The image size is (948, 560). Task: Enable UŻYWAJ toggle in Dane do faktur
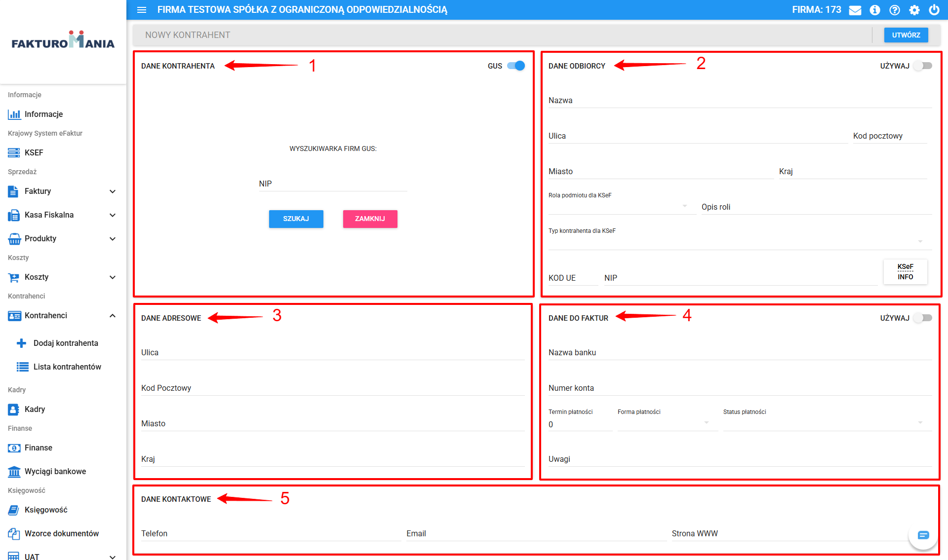922,318
